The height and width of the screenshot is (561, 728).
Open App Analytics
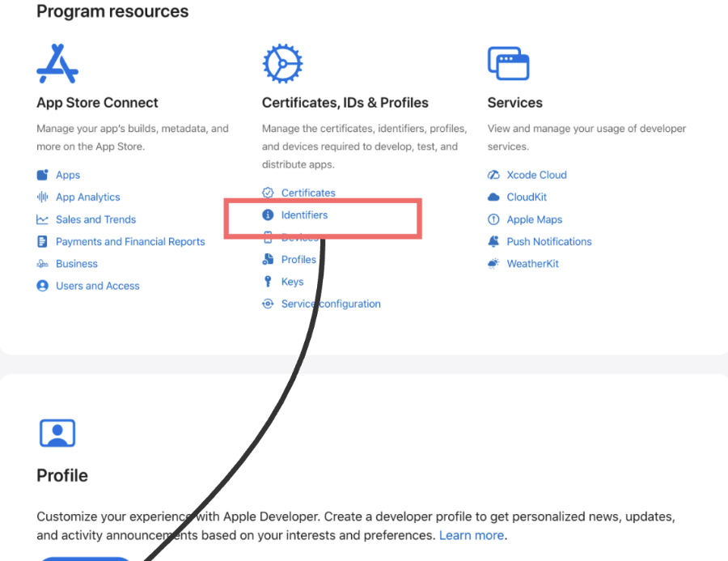click(x=87, y=197)
